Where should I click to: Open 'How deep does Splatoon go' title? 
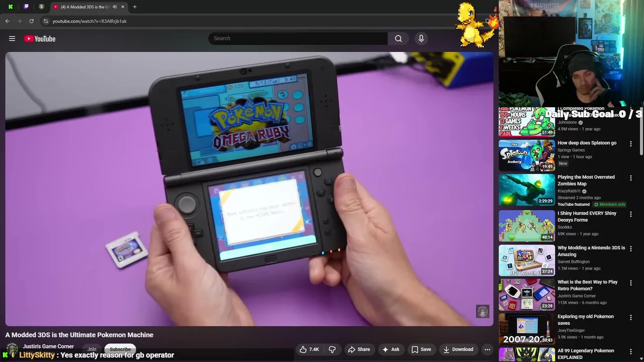coord(587,143)
